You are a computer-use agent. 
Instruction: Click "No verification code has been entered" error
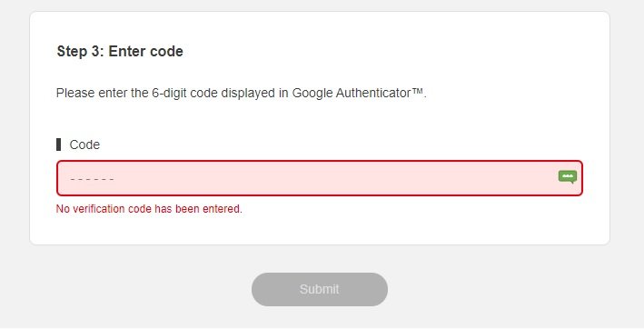tap(149, 209)
